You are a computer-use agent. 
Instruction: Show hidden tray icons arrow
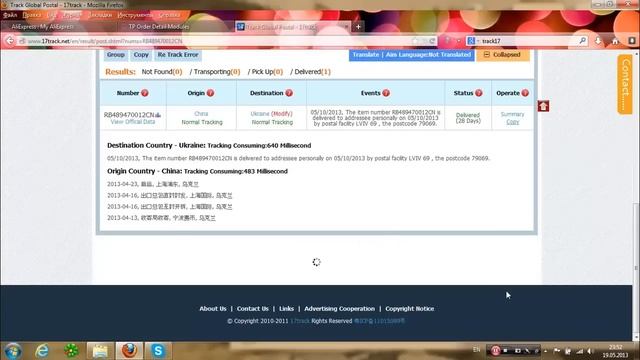pos(546,351)
